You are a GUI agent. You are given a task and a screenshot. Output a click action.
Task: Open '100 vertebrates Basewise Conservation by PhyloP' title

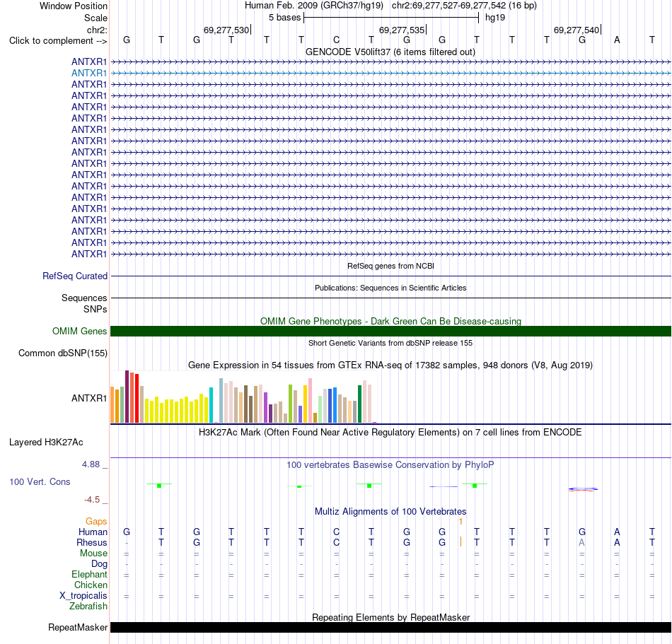click(x=390, y=465)
